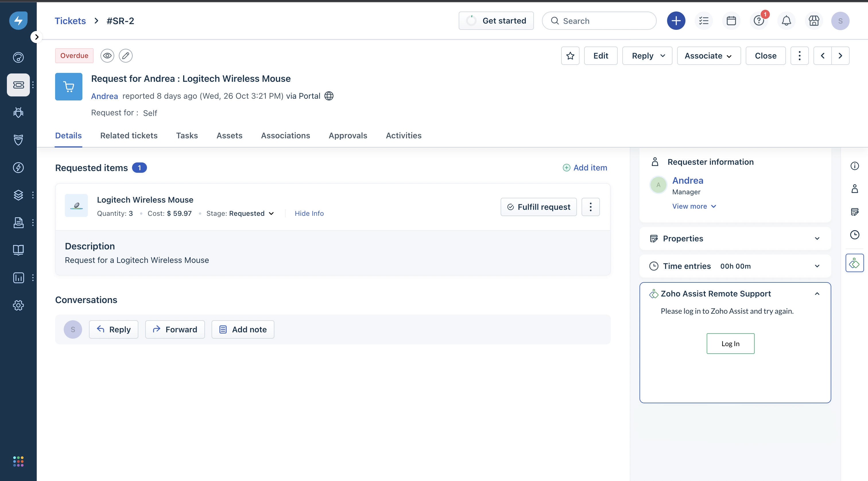This screenshot has height=481, width=868.
Task: Open the Related tickets tab
Action: (x=129, y=135)
